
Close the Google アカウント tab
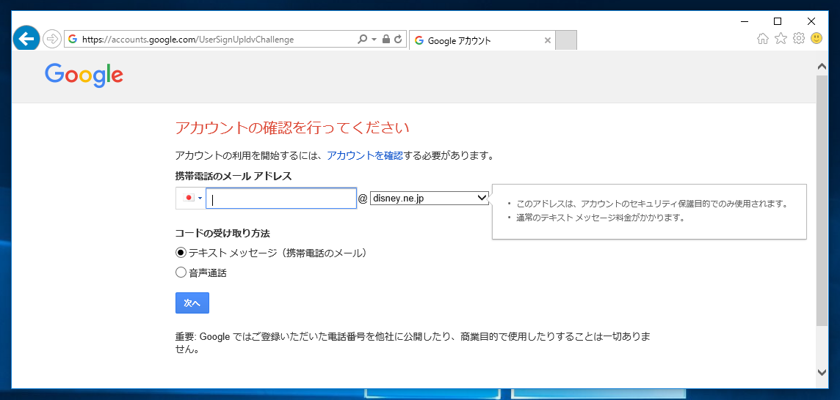pos(547,40)
